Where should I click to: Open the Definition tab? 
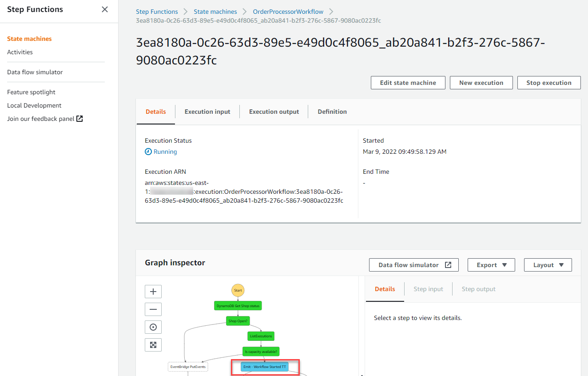(332, 112)
